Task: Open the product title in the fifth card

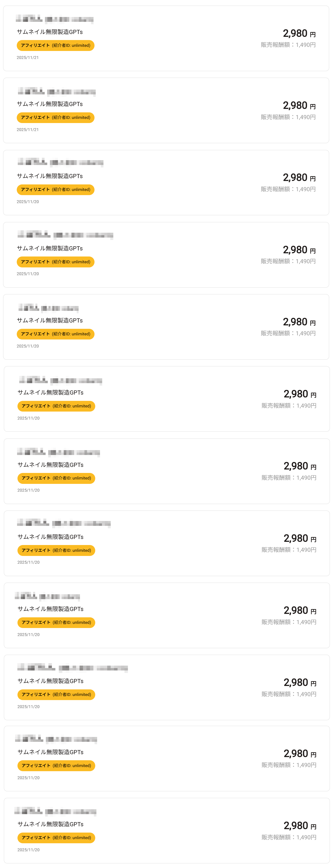Action: coord(50,321)
